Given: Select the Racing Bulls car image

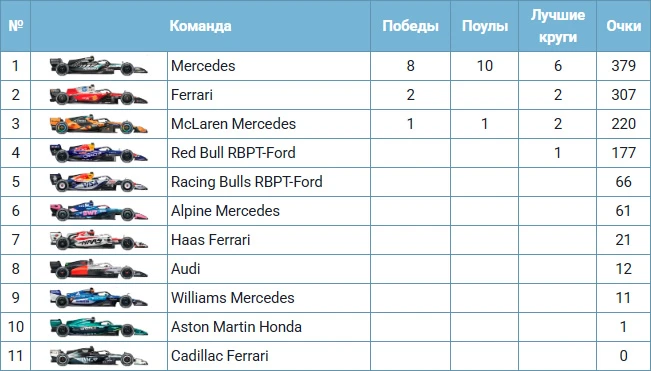Looking at the screenshot, I should 98,182.
